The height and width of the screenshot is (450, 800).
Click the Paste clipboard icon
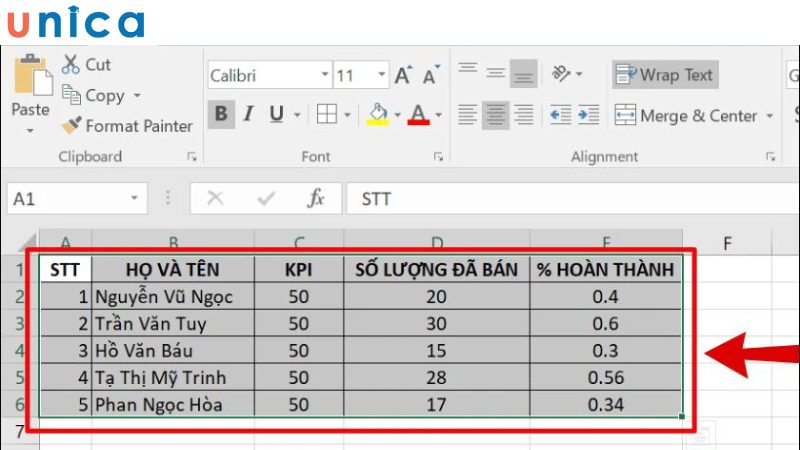33,75
